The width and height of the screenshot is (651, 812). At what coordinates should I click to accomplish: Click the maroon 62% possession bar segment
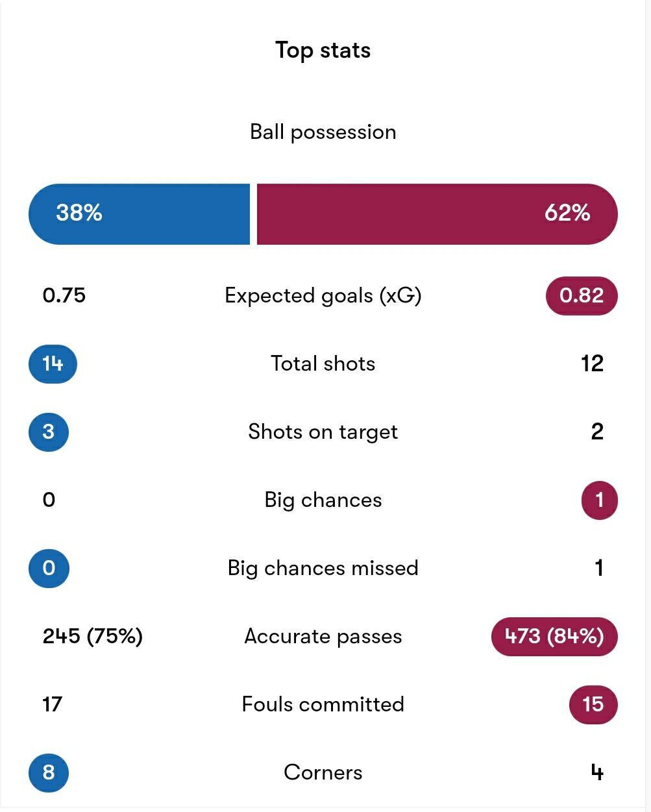pyautogui.click(x=437, y=214)
